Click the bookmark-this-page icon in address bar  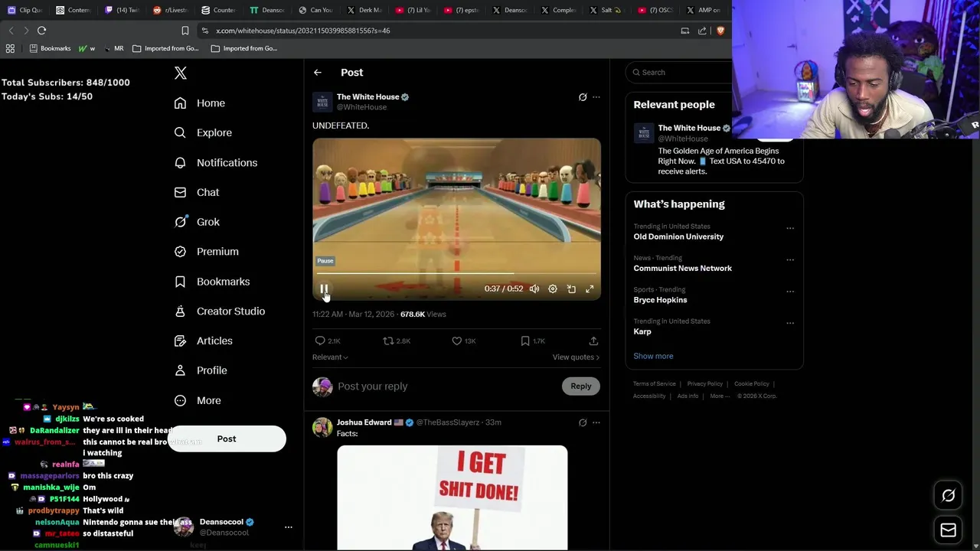(185, 31)
